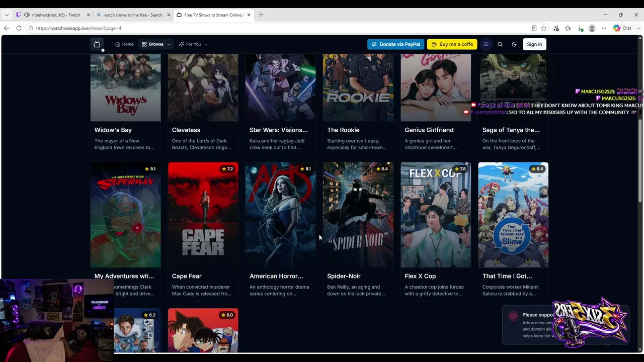Click the Widow's Bay title link
Screen dimensions: 644x362
[x=113, y=130]
